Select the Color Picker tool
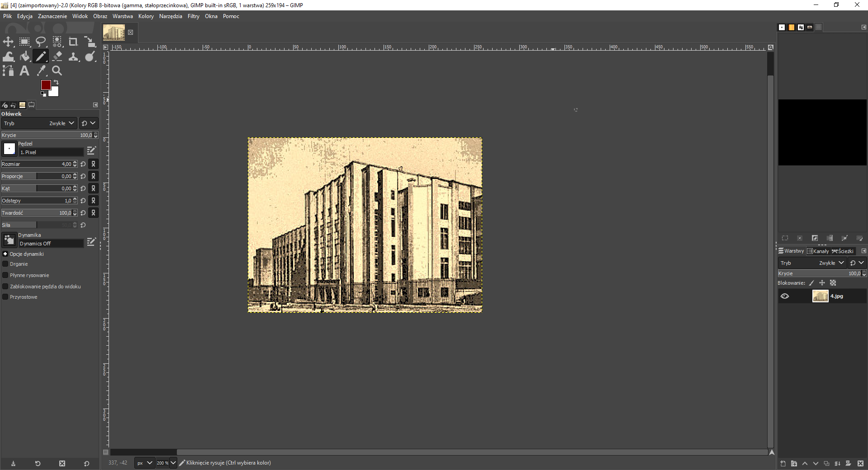868x470 pixels. [x=41, y=70]
